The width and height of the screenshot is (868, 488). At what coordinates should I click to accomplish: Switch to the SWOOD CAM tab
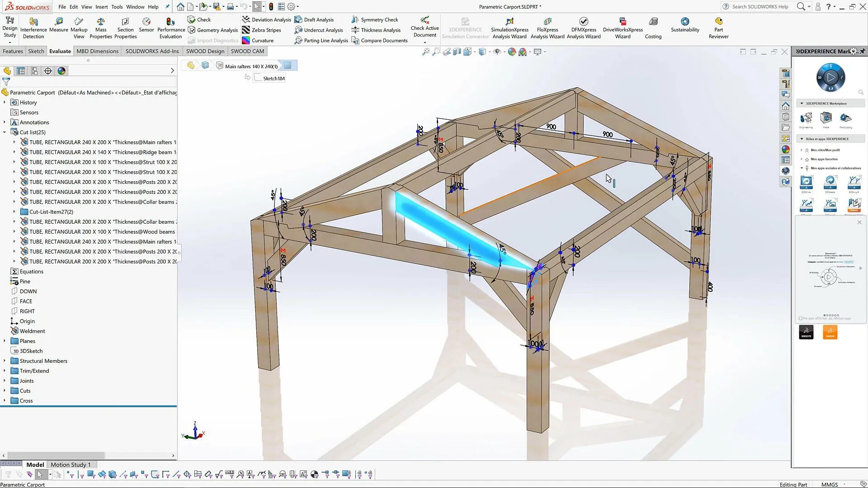pos(247,51)
